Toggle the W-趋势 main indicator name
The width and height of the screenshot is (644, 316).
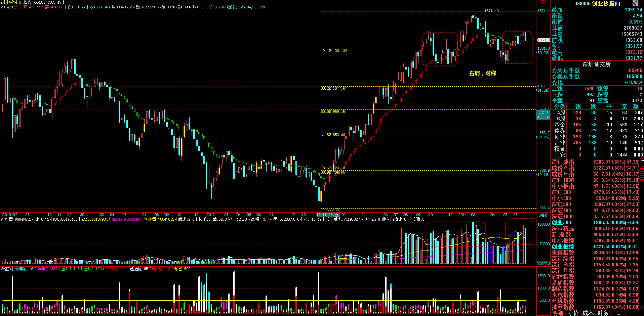(x=25, y=2)
